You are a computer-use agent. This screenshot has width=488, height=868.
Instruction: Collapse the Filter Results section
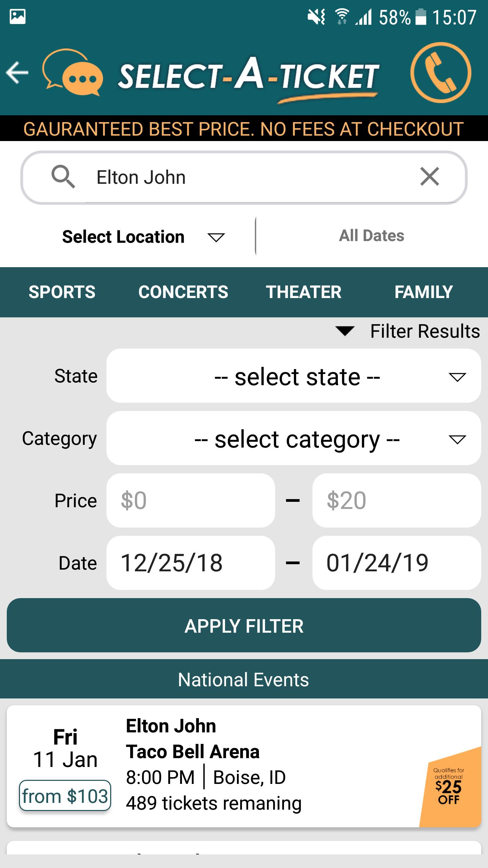407,331
